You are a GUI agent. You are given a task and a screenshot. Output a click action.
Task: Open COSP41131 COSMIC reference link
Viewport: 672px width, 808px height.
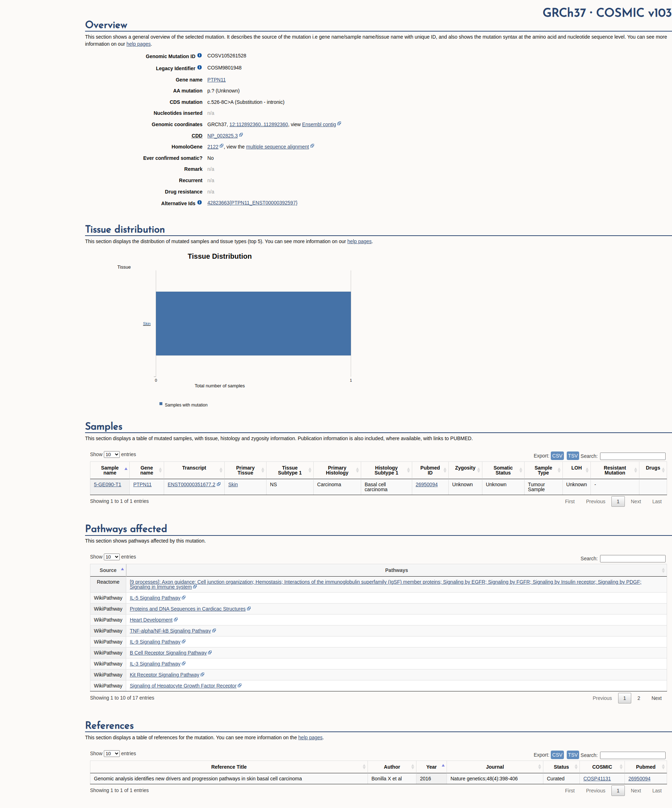(x=597, y=778)
